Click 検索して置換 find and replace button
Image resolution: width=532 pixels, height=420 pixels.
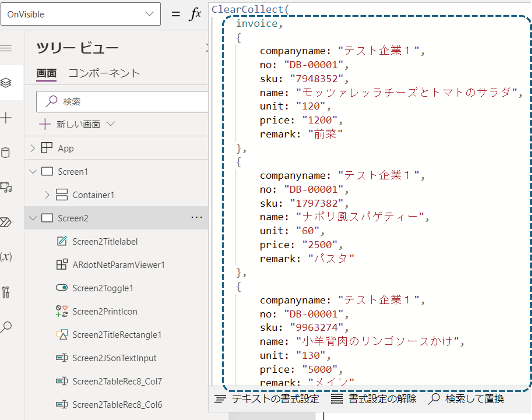click(x=466, y=399)
